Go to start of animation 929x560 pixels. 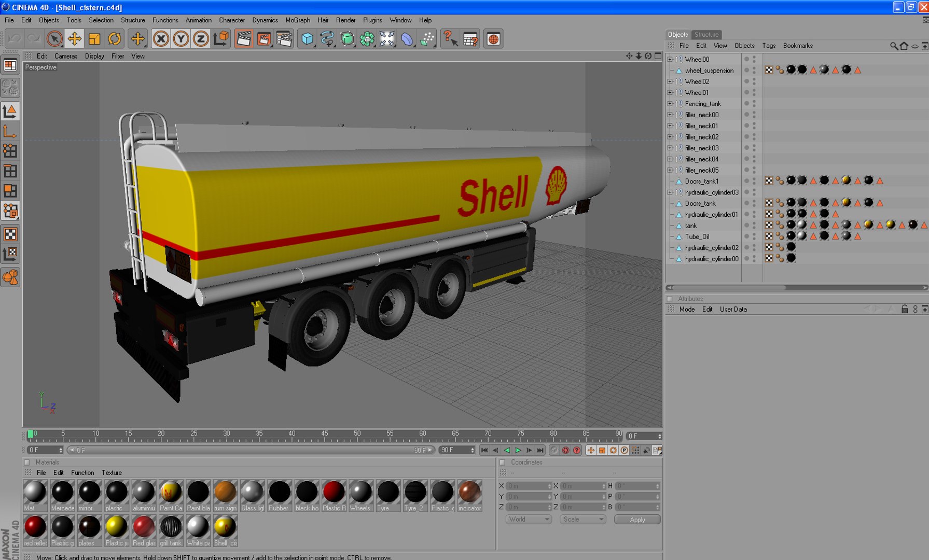click(x=484, y=450)
